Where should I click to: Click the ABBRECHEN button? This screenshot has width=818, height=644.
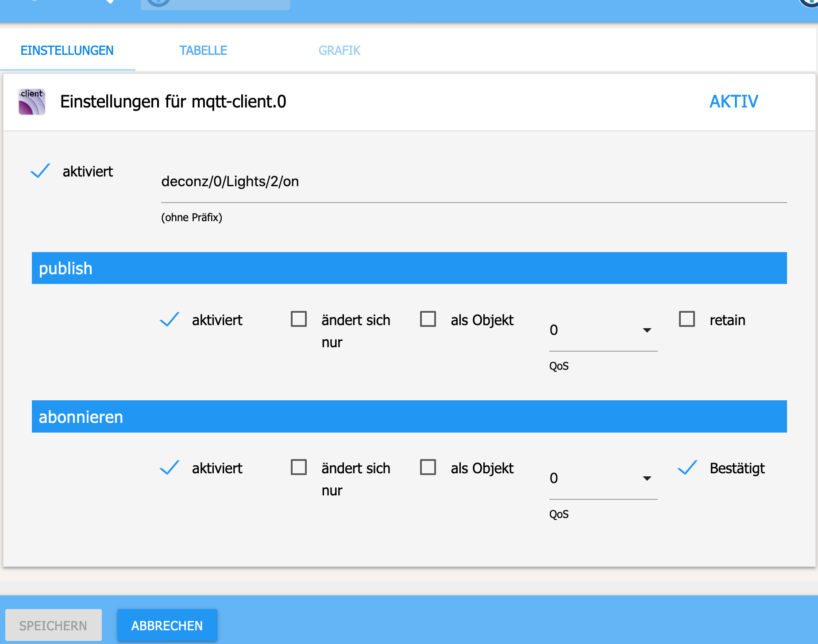tap(167, 625)
